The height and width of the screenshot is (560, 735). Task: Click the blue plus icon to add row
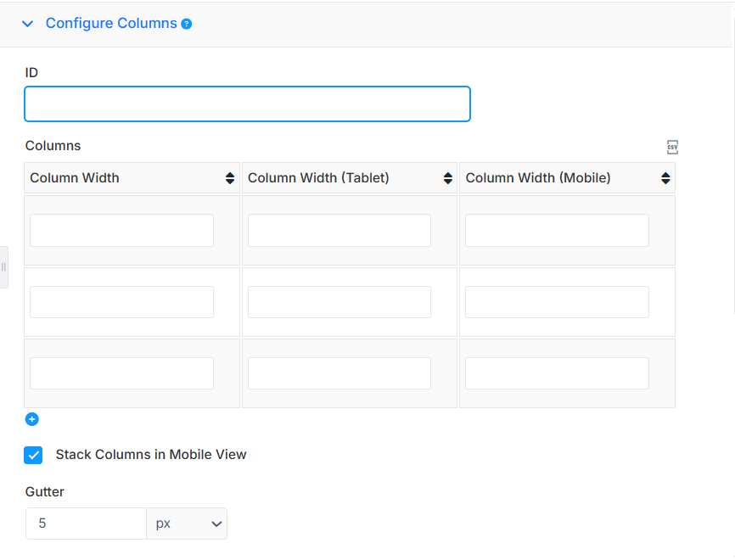[x=32, y=419]
